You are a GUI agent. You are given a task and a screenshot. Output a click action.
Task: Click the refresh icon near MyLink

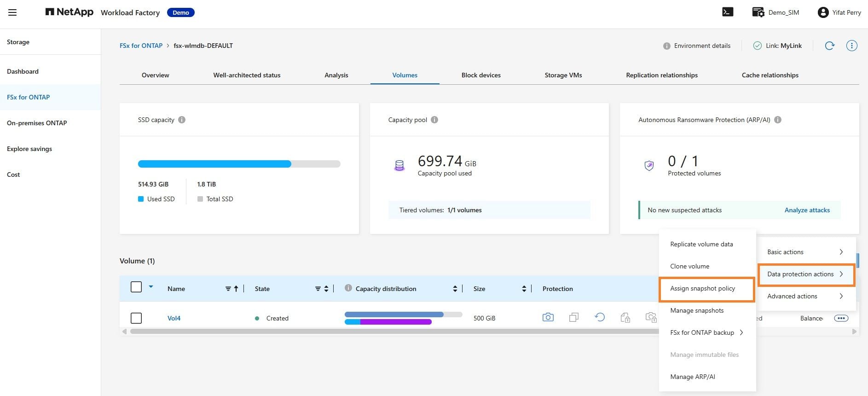[829, 46]
